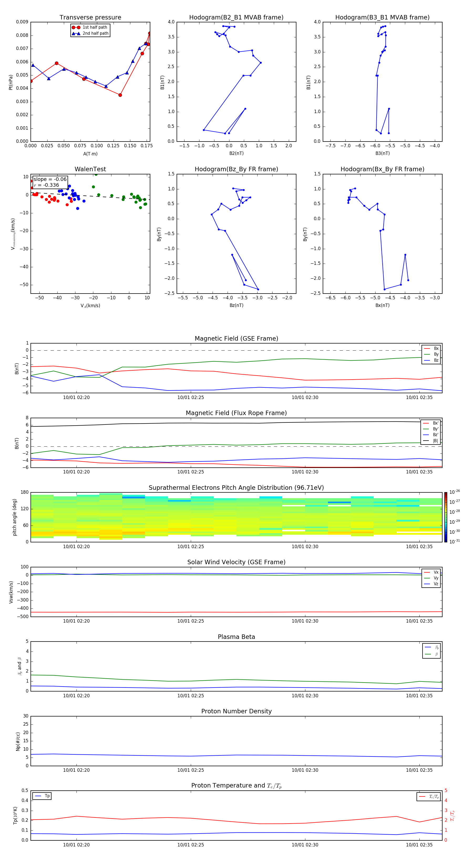Viewport: 473px width, 868px height.
Task: Select the -500 tick on Vsw axis
Action: pyautogui.click(x=23, y=617)
